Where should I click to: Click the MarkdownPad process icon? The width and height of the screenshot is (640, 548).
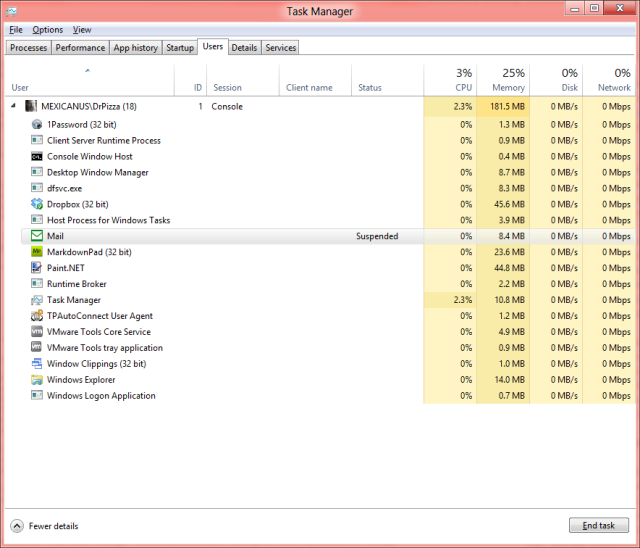pos(37,252)
